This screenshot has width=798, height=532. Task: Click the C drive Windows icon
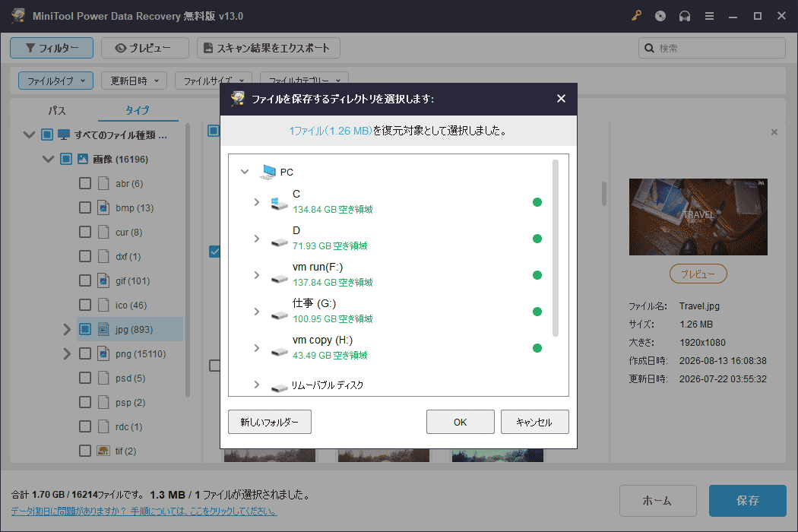[279, 203]
